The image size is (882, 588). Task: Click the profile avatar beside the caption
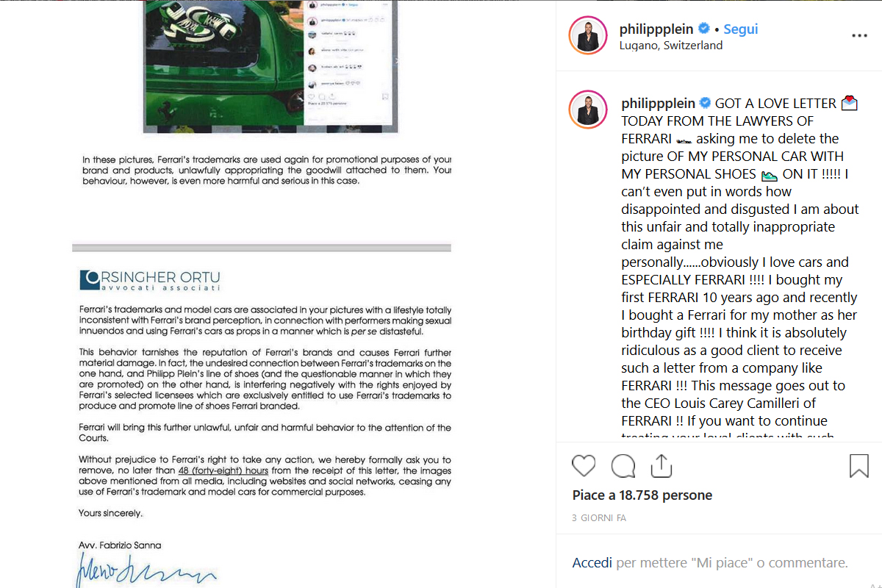(x=587, y=110)
